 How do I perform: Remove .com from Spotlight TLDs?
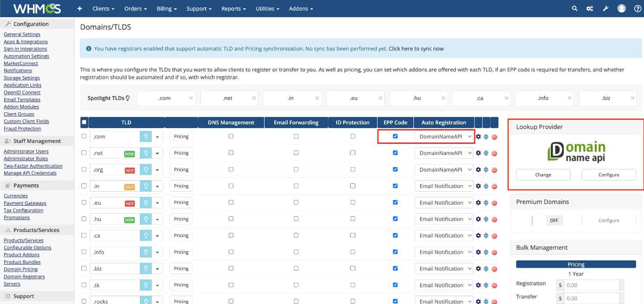[x=191, y=98]
